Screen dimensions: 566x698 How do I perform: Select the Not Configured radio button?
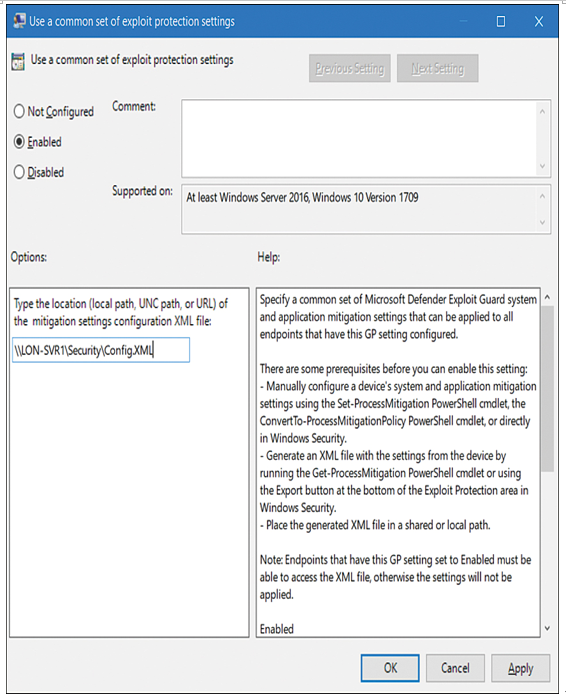tap(19, 111)
